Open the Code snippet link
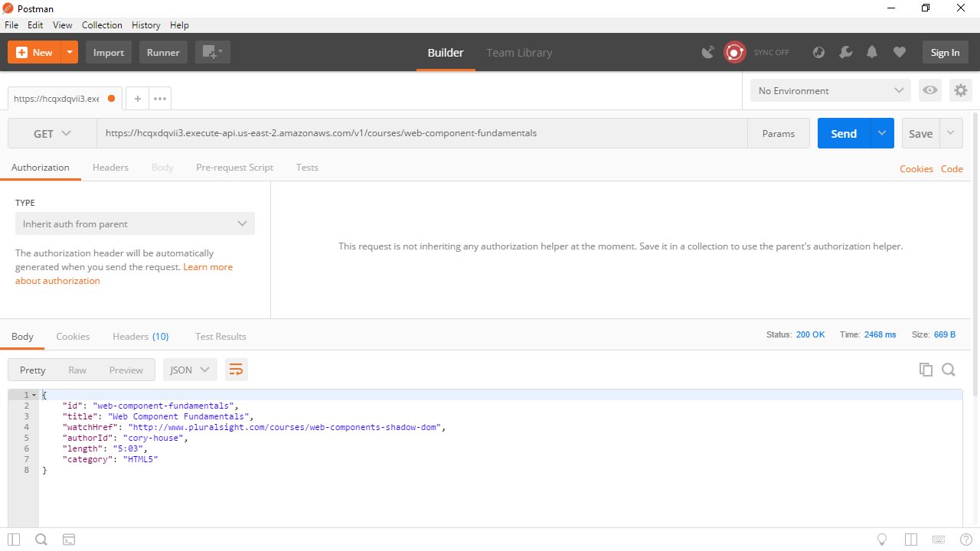The height and width of the screenshot is (551, 980). pos(952,169)
